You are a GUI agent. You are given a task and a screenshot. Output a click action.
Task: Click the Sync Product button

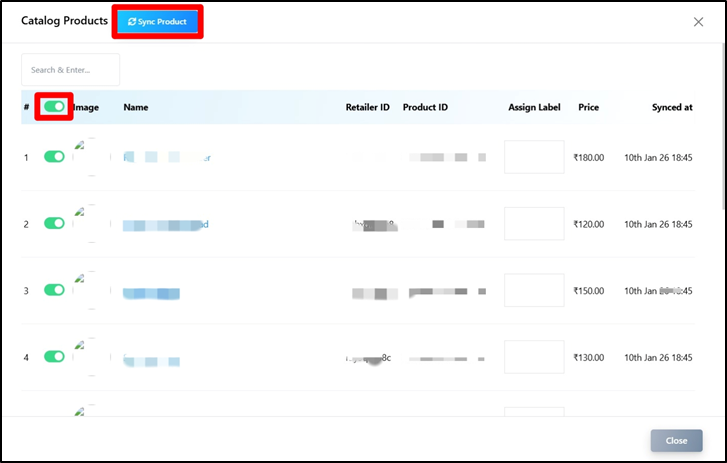click(158, 22)
